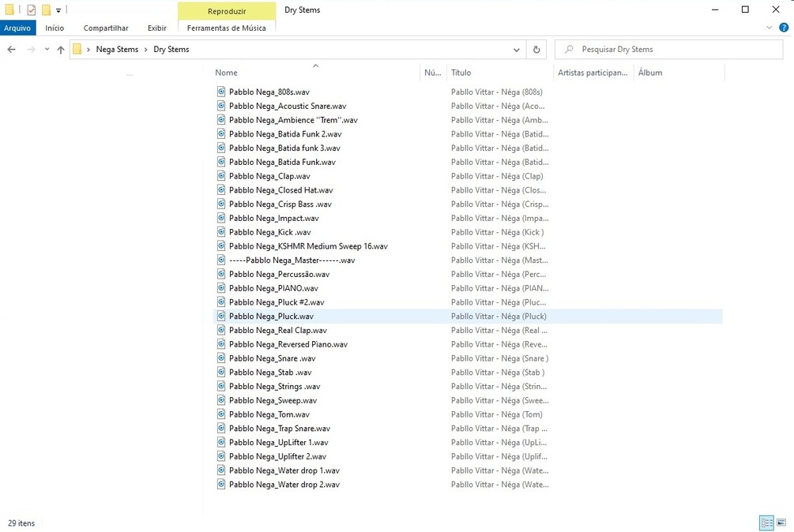Select Pabblo Nega_Real Clap.wav
Screen dimensions: 794x532
click(x=278, y=330)
